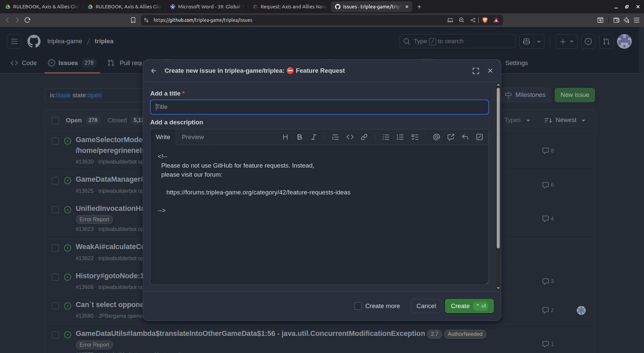Viewport: 644px width, 353px height.
Task: Open Brave Shields lion icon
Action: point(485,20)
